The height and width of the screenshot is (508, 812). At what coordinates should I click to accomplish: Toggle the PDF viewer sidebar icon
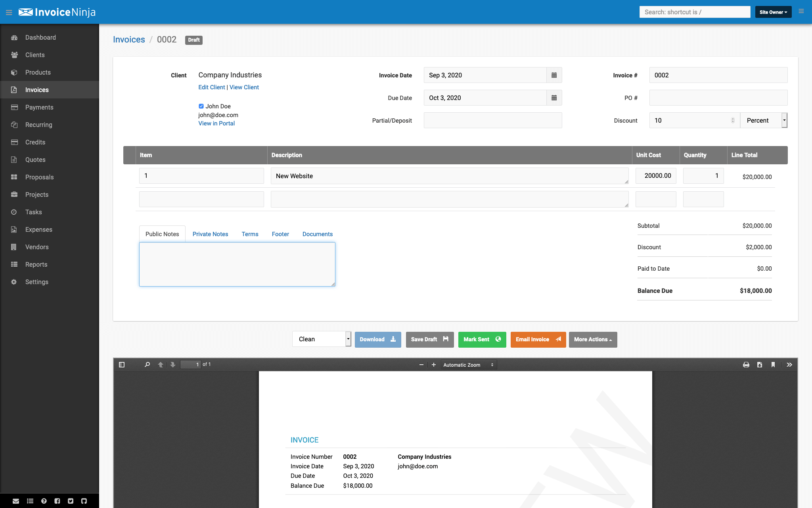coord(122,365)
